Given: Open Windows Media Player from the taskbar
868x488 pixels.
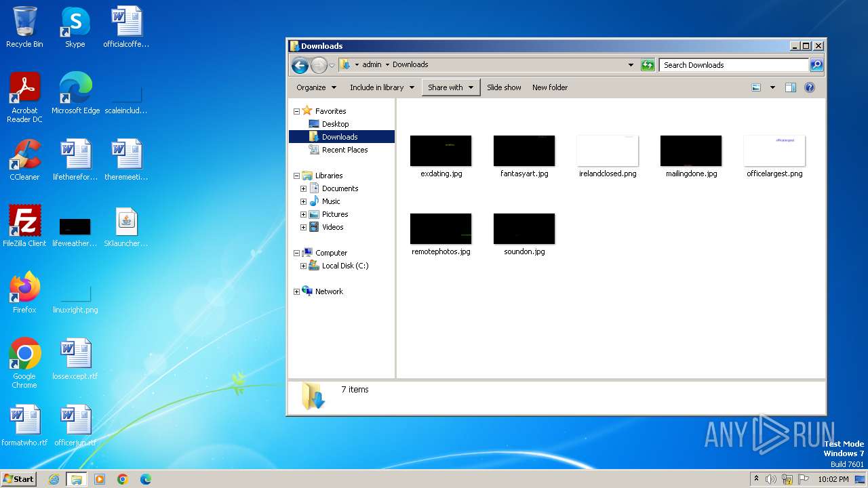Looking at the screenshot, I should pos(100,479).
